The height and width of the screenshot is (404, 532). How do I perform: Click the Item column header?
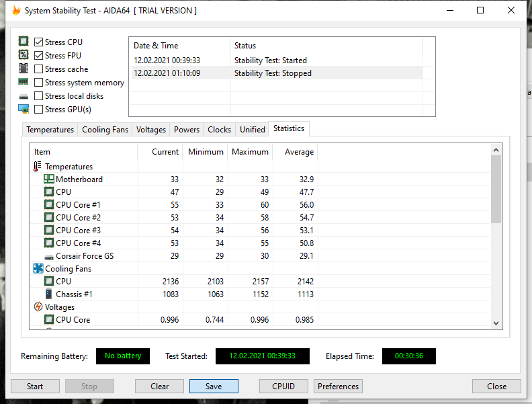(x=83, y=152)
